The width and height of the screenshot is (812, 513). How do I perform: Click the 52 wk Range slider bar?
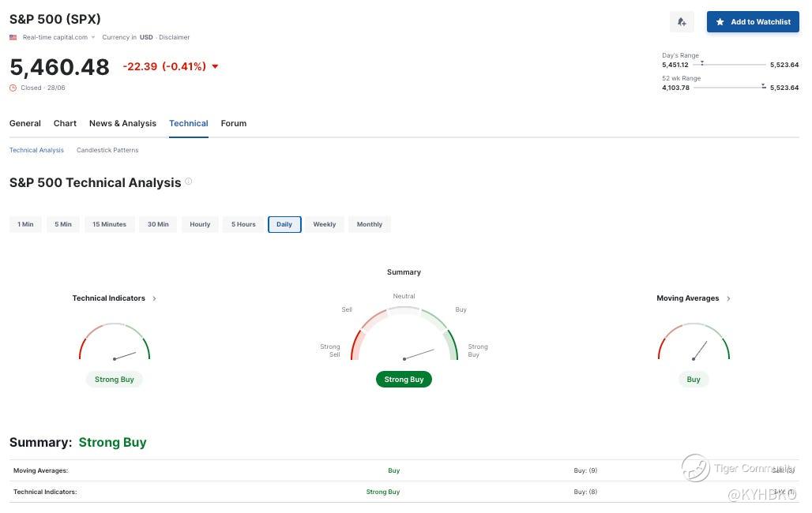tap(729, 87)
